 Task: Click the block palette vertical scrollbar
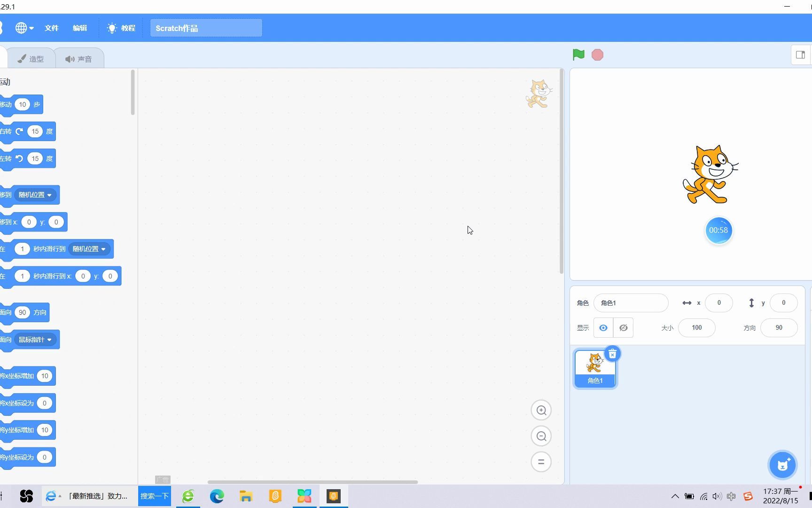coord(133,92)
